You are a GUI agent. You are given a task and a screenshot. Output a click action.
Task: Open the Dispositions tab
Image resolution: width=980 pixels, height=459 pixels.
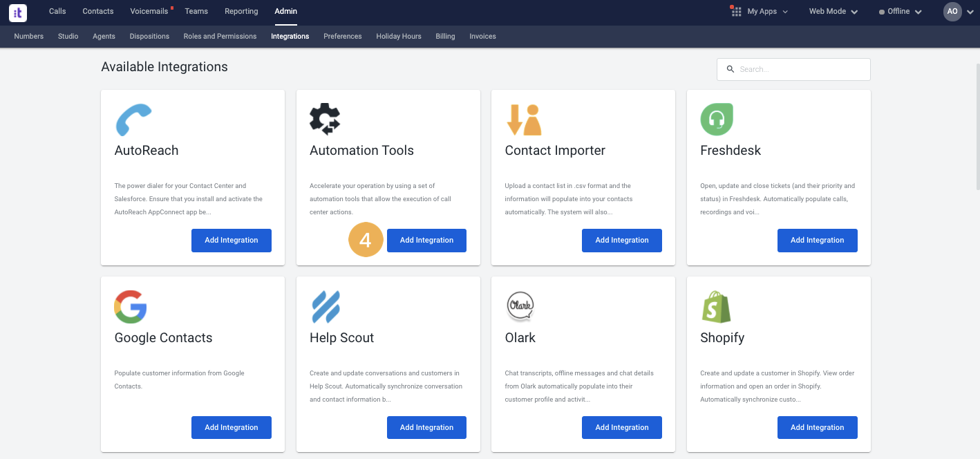pyautogui.click(x=149, y=36)
